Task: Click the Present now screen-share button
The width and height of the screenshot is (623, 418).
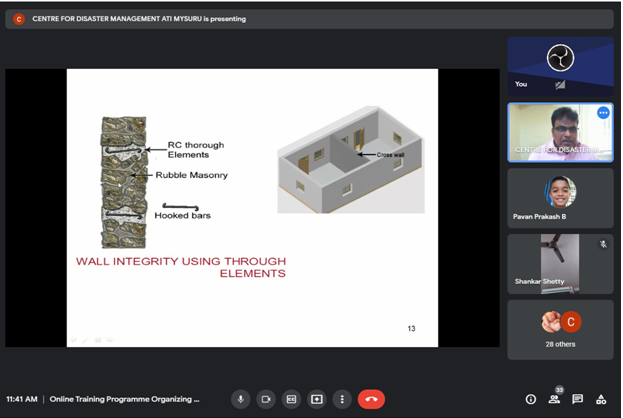Action: (x=317, y=399)
